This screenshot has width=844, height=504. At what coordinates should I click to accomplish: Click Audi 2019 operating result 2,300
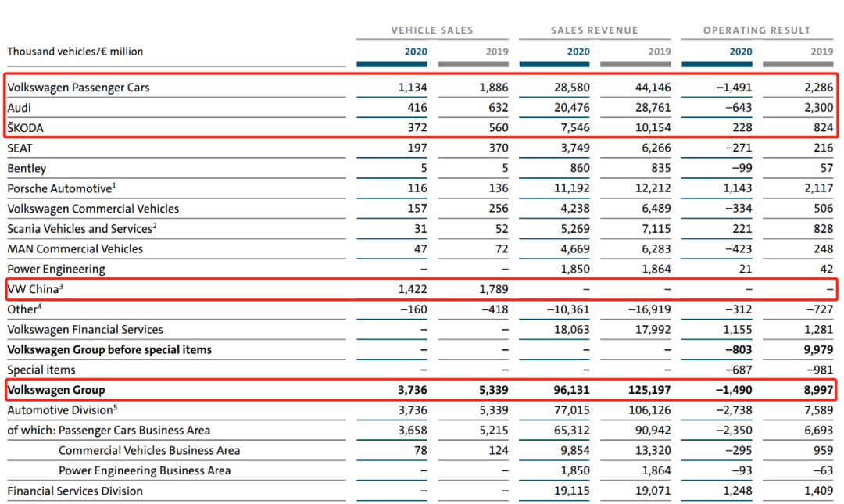pos(819,108)
